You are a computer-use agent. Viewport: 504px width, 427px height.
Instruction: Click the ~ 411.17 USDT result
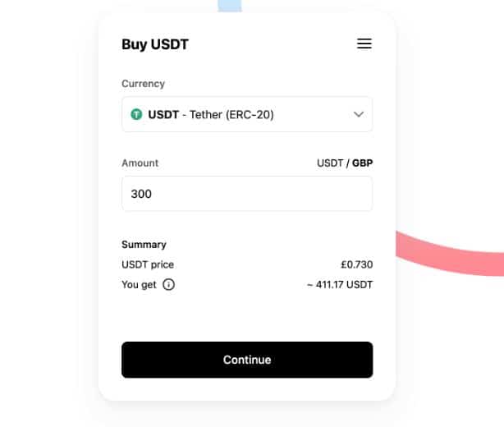(339, 285)
